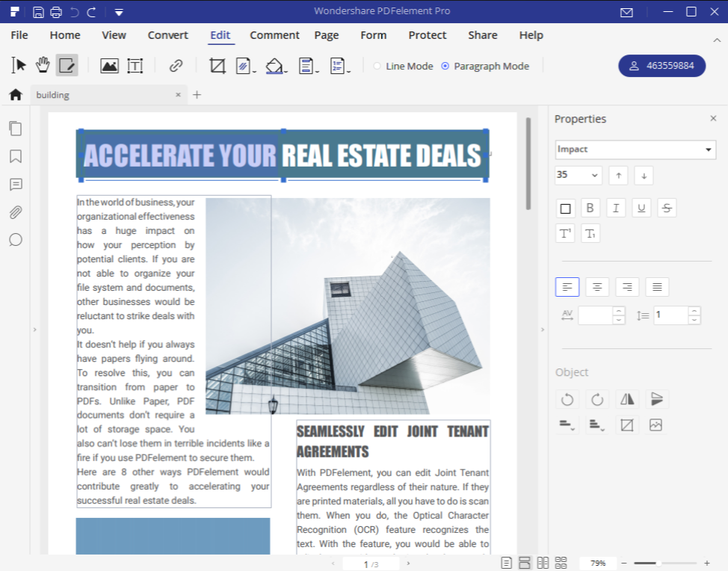This screenshot has height=571, width=728.
Task: Switch to the Protect tab
Action: 427,35
